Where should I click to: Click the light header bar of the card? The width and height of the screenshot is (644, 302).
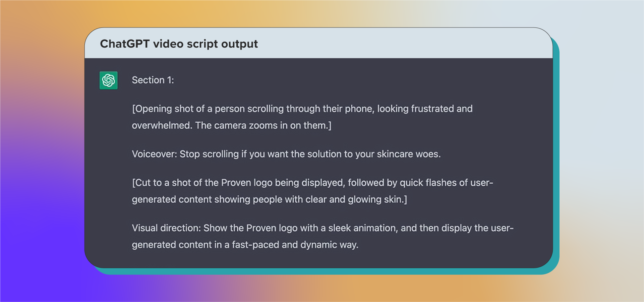318,43
